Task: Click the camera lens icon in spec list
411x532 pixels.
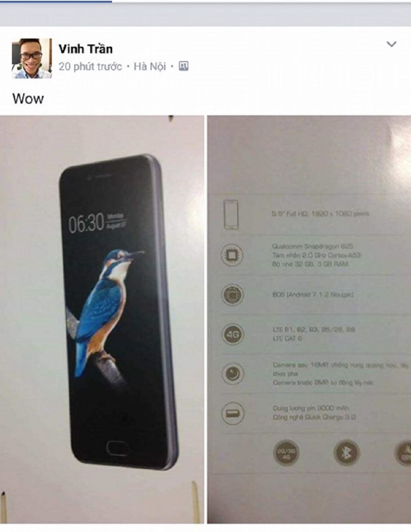Action: (x=232, y=374)
